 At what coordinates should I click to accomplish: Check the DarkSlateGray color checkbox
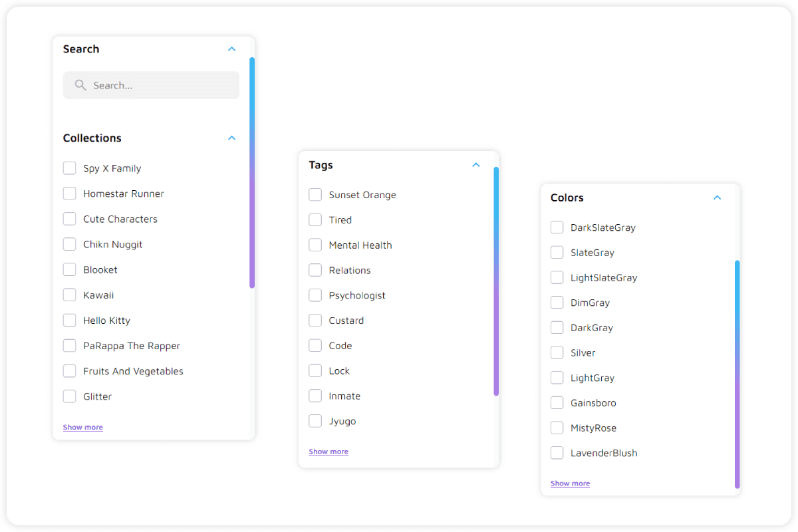coord(557,227)
